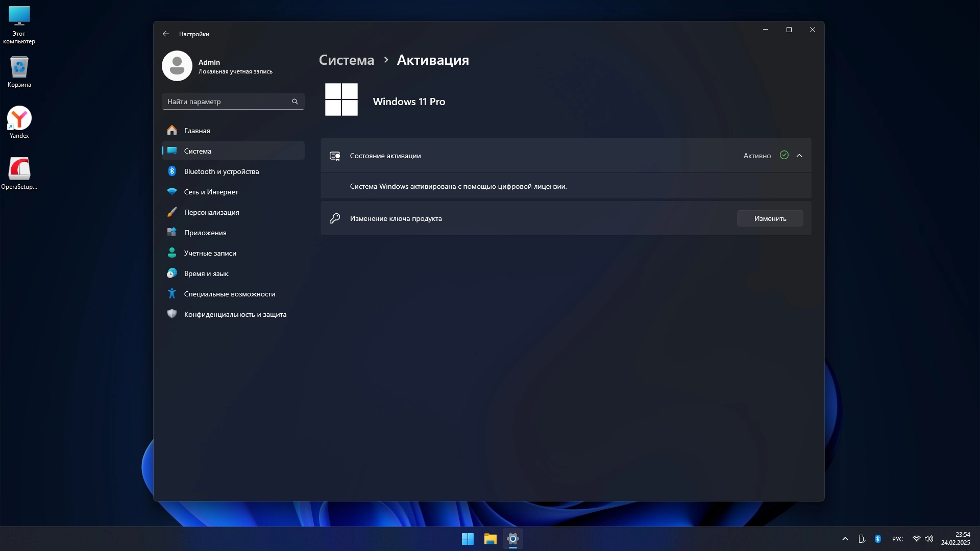Open Специальные возможности settings
This screenshot has height=551, width=980.
click(229, 294)
